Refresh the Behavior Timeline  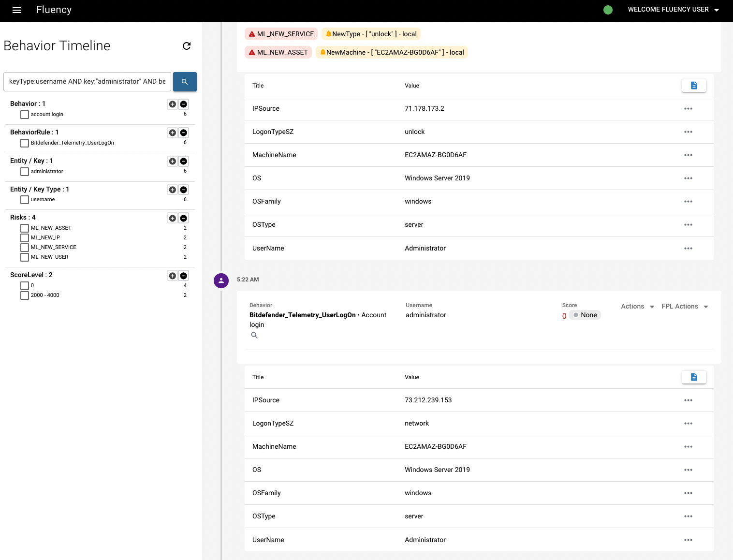click(x=187, y=46)
